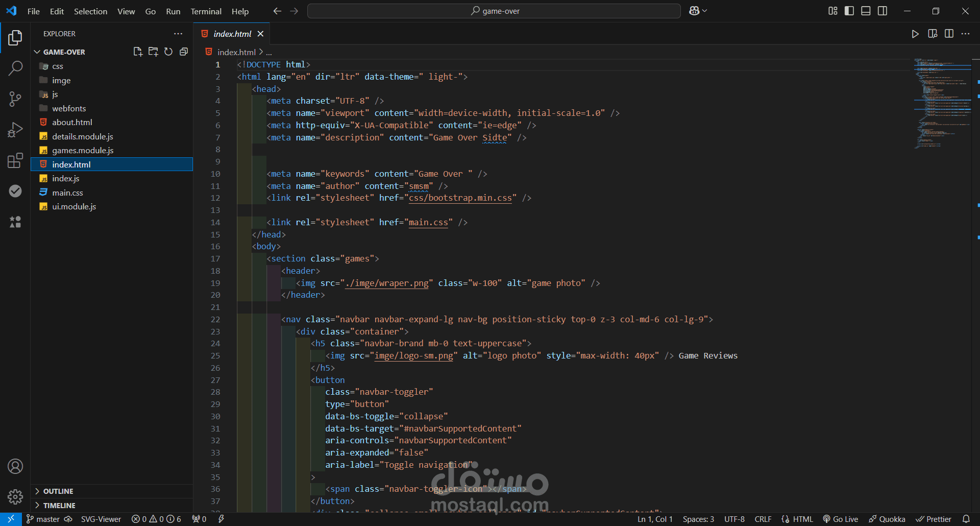Open the Run and Debug view
Screen dimensions: 980x526
[15, 130]
